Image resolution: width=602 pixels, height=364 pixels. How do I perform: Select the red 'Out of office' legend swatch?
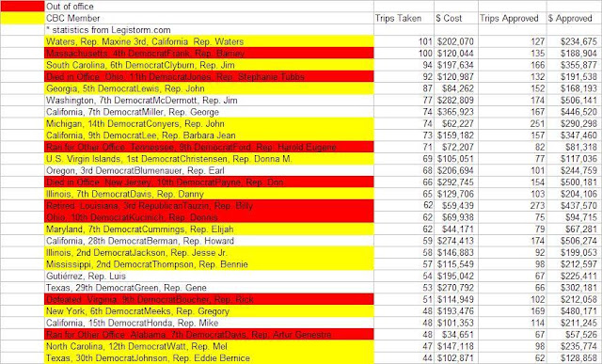[23, 7]
